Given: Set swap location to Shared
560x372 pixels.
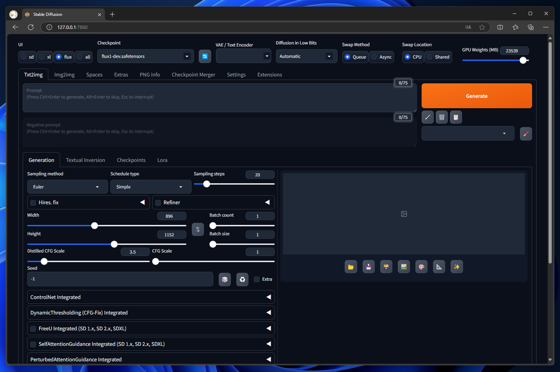Looking at the screenshot, I should 438,57.
